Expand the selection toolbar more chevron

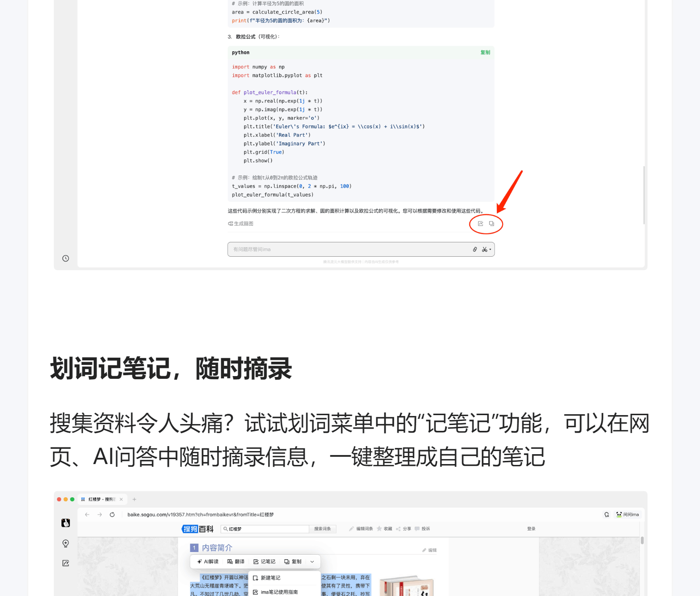312,562
